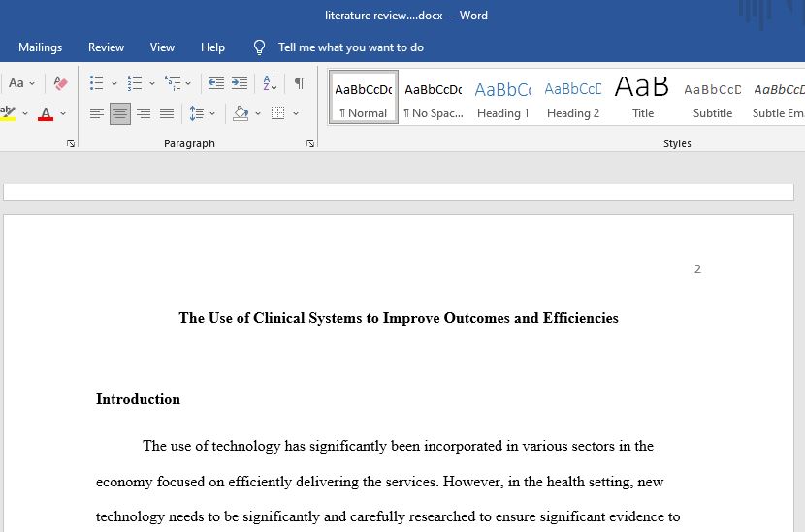Viewport: 805px width, 532px height.
Task: Open the Mailings tab
Action: pos(40,47)
